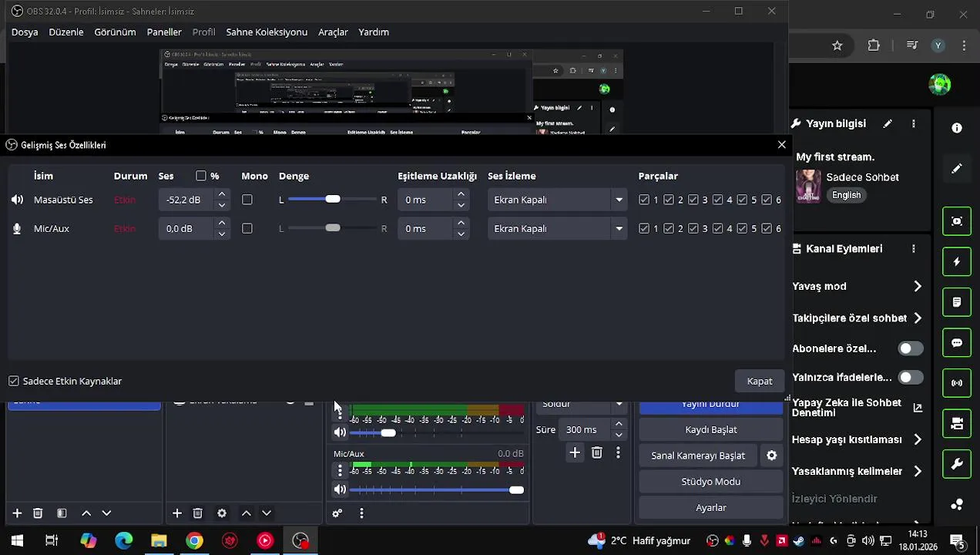Viewport: 980px width, 555px height.
Task: Open virtual camera settings gear
Action: click(771, 456)
